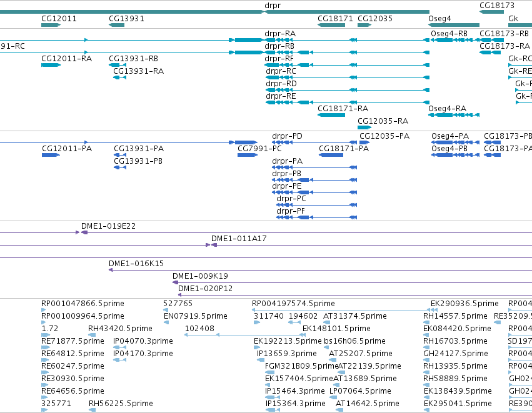The width and height of the screenshot is (532, 413).
Task: Click the 527765 EST label
Action: point(178,304)
